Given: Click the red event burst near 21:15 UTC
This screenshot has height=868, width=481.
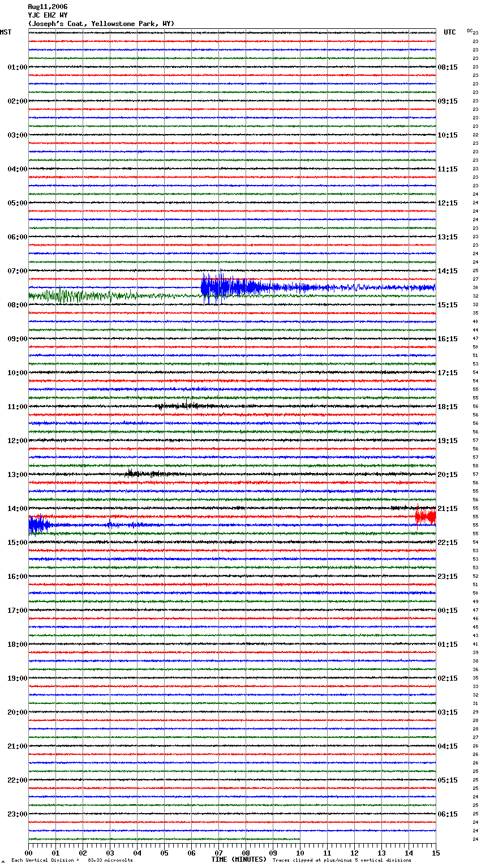Looking at the screenshot, I should (426, 515).
